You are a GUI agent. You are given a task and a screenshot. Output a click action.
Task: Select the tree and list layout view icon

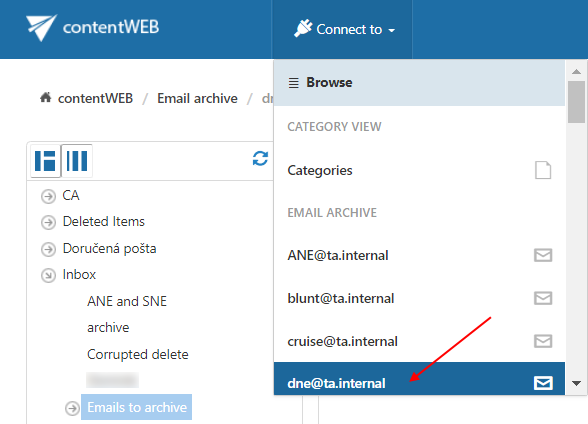tap(45, 160)
